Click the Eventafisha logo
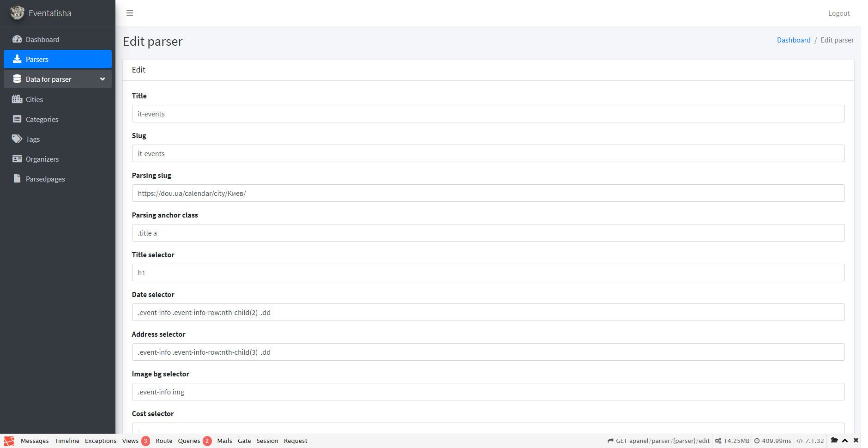 pos(18,13)
